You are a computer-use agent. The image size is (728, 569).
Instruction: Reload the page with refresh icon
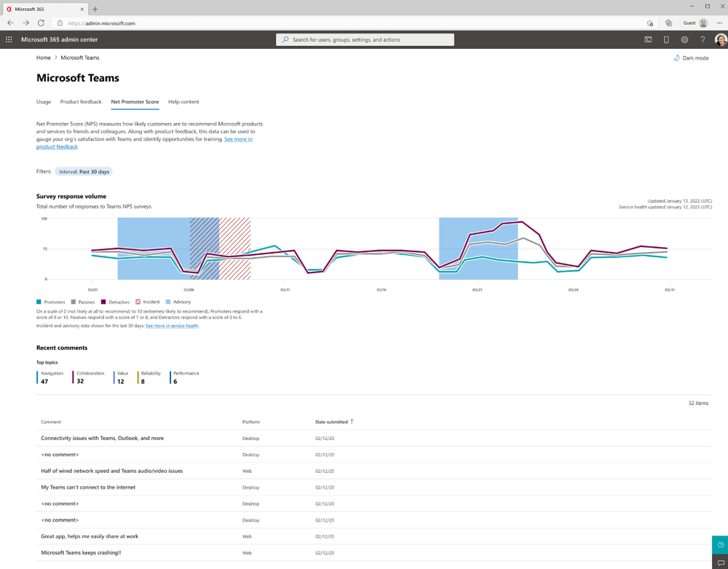[x=41, y=23]
